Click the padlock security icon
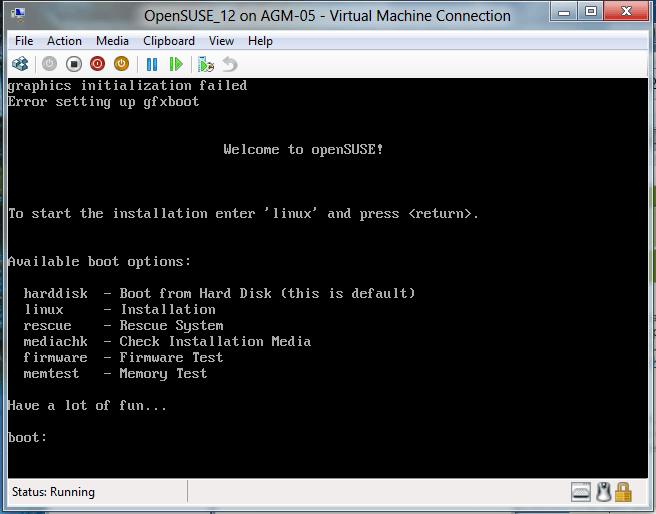The image size is (656, 514). point(623,492)
